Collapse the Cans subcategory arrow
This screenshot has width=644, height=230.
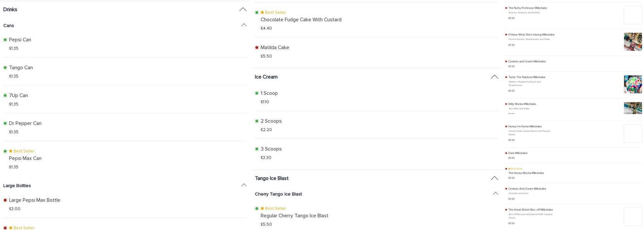pos(244,25)
